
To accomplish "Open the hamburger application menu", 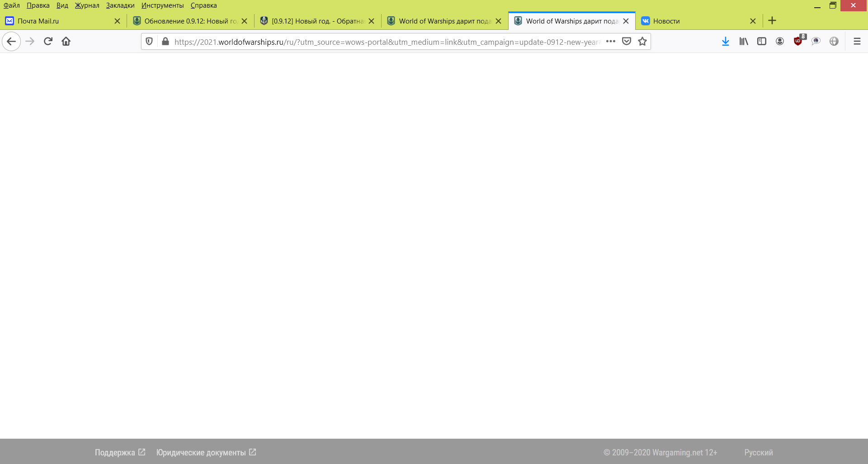I will 857,42.
